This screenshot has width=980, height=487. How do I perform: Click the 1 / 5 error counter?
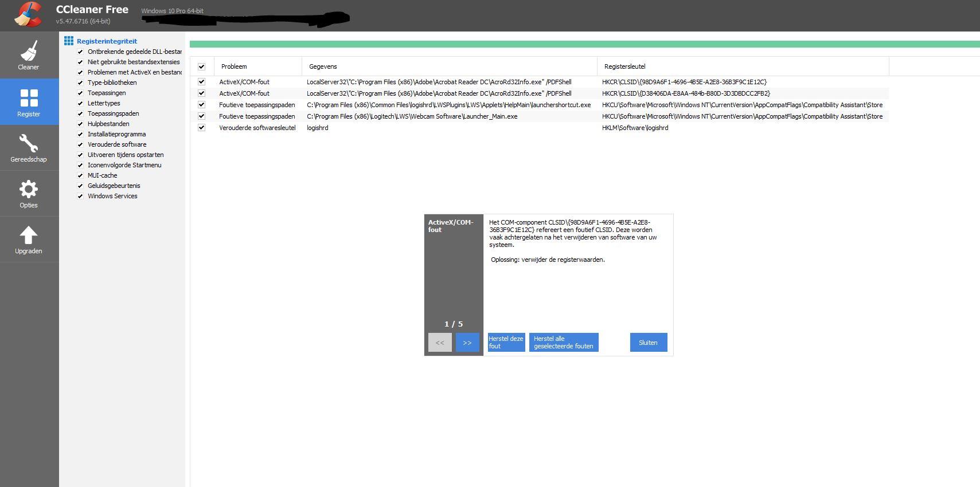pyautogui.click(x=454, y=324)
